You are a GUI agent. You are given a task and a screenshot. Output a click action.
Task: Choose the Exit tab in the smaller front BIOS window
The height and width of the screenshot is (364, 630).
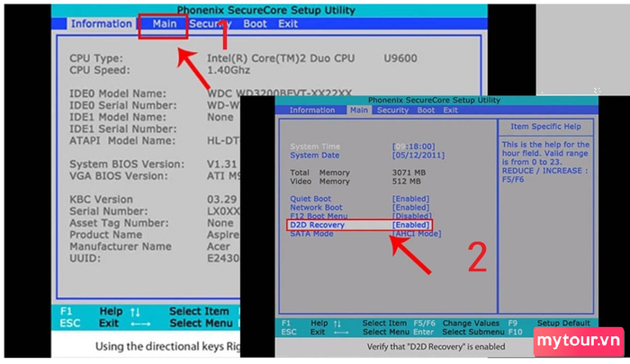point(450,110)
